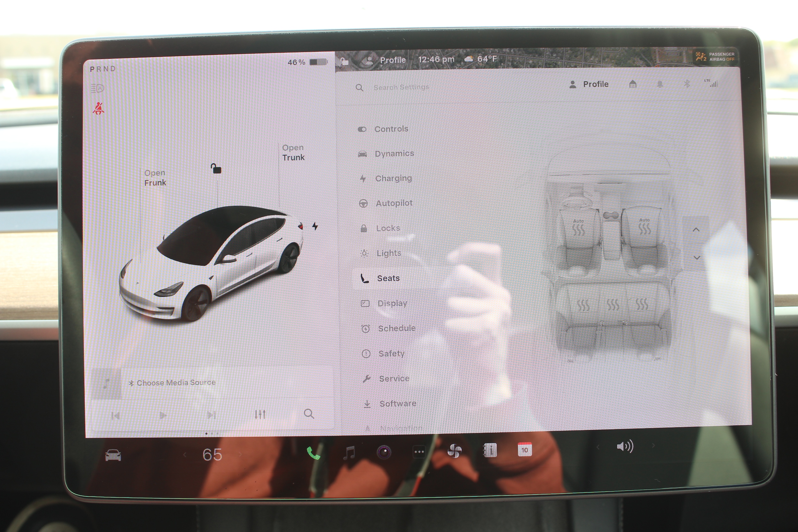798x532 pixels.
Task: Toggle the car unlock padlock
Action: [x=216, y=168]
